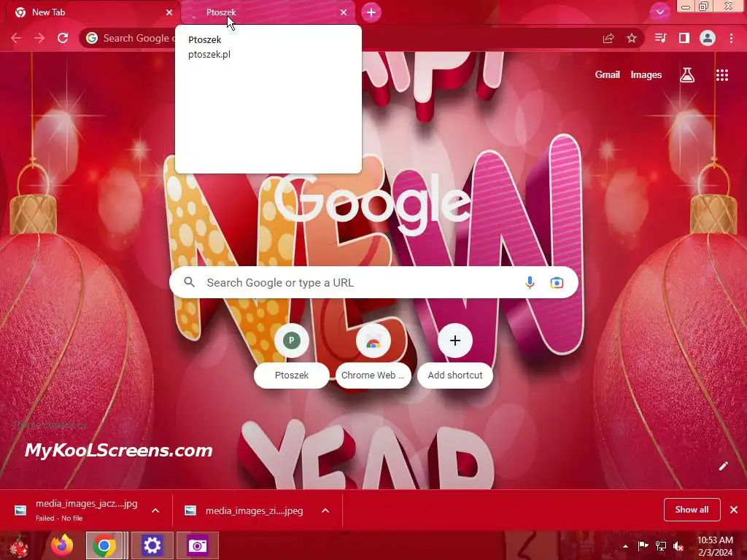Open Chrome Web Store shortcut
The width and height of the screenshot is (747, 560).
click(373, 355)
